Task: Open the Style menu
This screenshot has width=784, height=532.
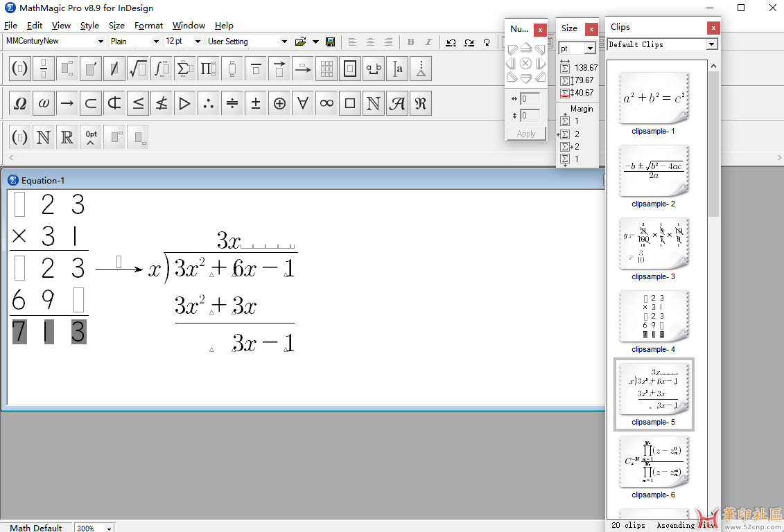Action: [89, 26]
